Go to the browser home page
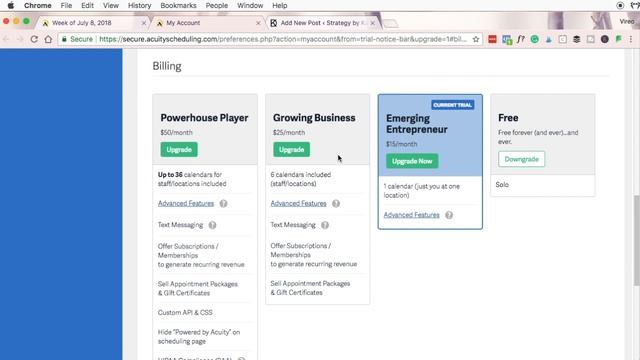Viewport: 640px width, 360px height. pyautogui.click(x=48, y=39)
